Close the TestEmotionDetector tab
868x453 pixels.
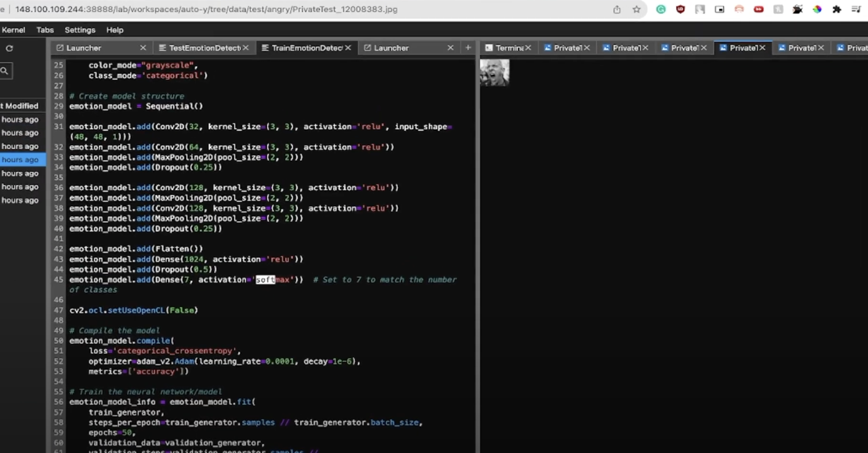[x=246, y=48]
